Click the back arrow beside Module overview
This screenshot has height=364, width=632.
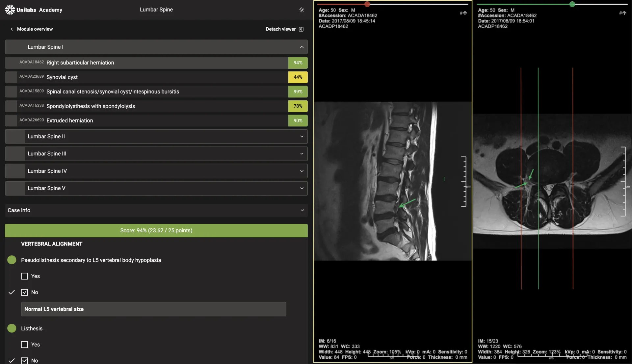tap(12, 29)
